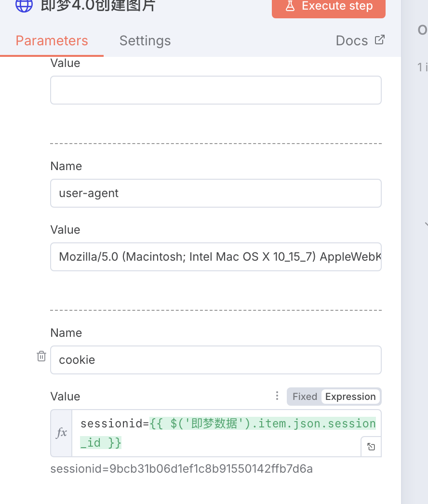This screenshot has height=504, width=428.
Task: Open the three-dot options for cookie Value
Action: (277, 396)
